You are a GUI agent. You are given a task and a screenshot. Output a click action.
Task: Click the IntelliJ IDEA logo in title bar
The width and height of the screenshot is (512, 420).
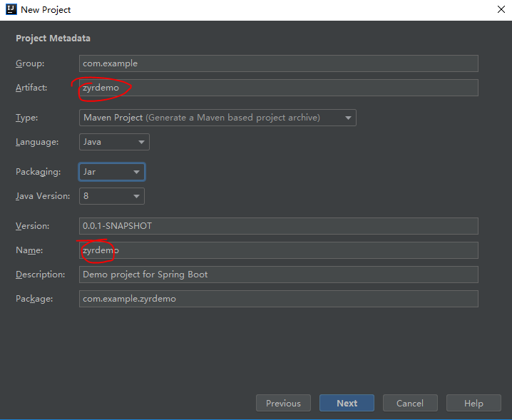point(11,9)
